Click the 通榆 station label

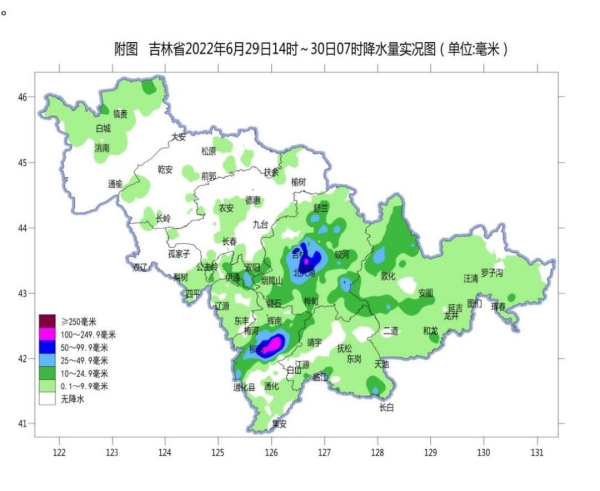pyautogui.click(x=114, y=184)
